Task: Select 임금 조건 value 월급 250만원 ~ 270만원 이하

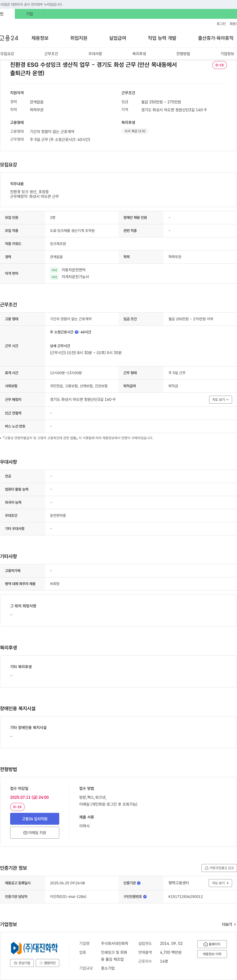Action: point(191,319)
